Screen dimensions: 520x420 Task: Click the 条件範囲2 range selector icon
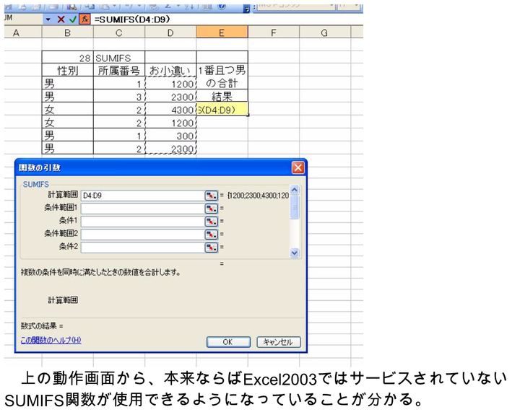[x=211, y=235]
